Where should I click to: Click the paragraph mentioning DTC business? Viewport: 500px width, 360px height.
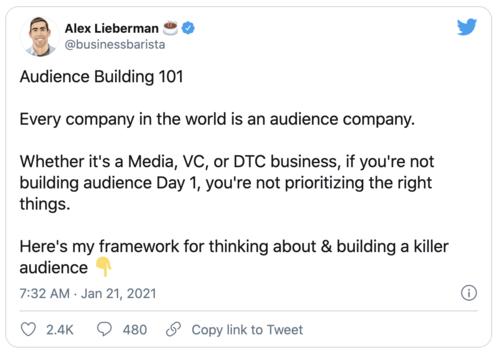tap(227, 183)
